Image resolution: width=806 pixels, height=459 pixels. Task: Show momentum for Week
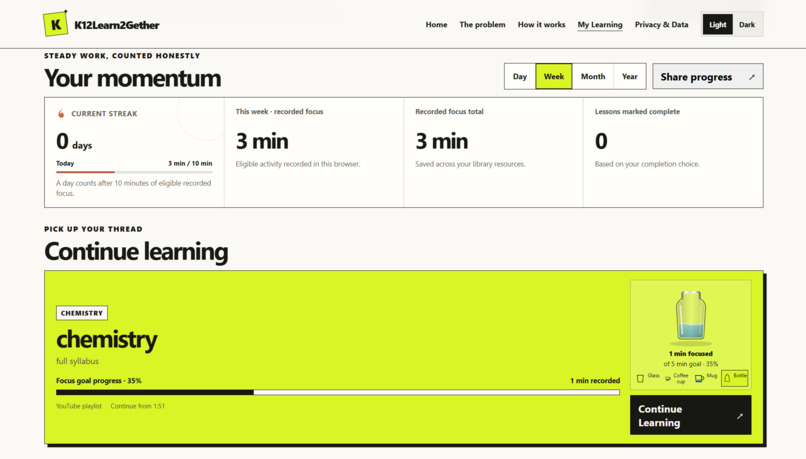(x=554, y=76)
